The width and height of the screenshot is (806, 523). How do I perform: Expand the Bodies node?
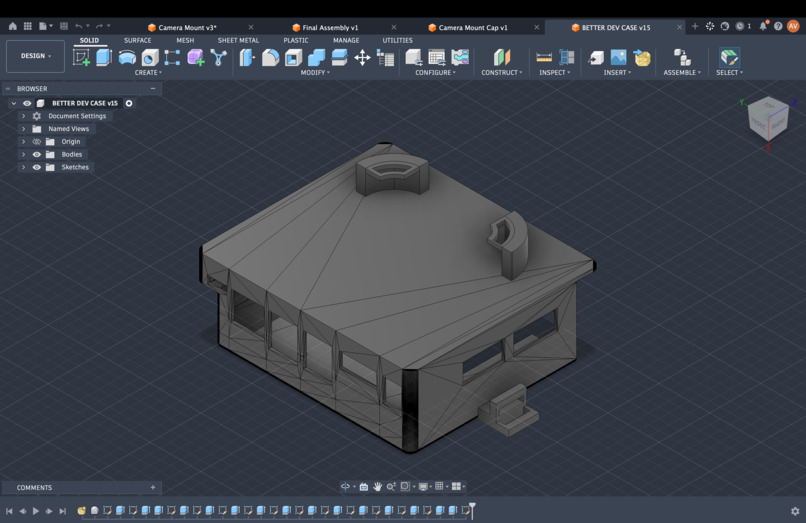[23, 155]
